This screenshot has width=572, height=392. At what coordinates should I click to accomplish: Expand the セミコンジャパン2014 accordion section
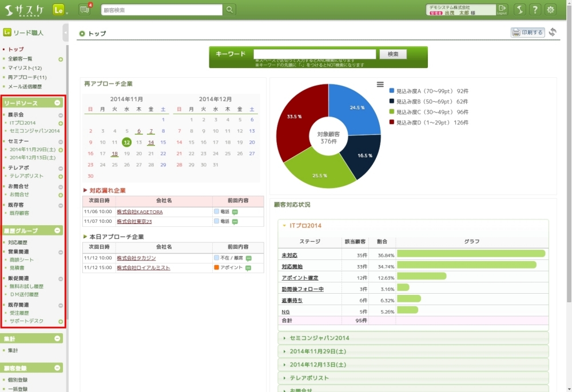point(319,338)
